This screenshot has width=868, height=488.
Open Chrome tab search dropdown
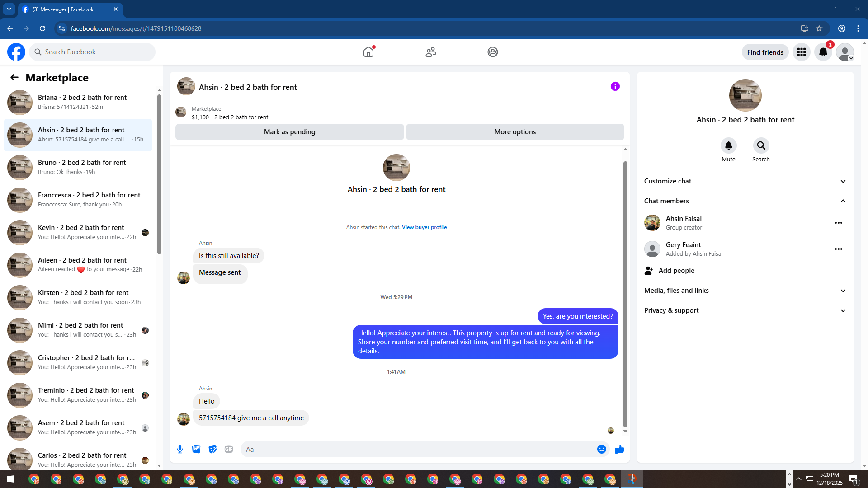click(x=9, y=9)
